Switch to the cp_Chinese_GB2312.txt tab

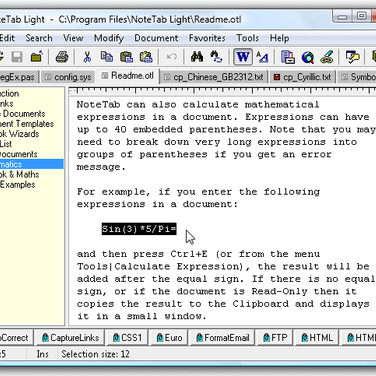point(214,77)
